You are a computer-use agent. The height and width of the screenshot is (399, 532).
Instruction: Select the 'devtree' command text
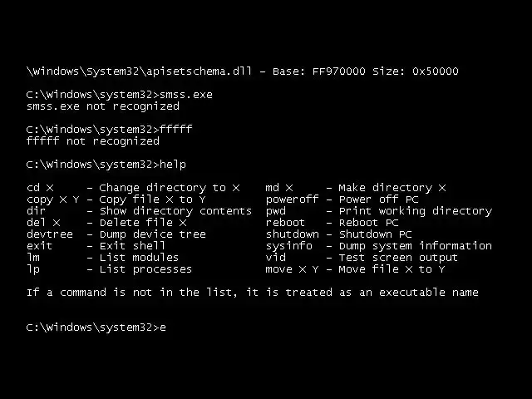(50, 234)
